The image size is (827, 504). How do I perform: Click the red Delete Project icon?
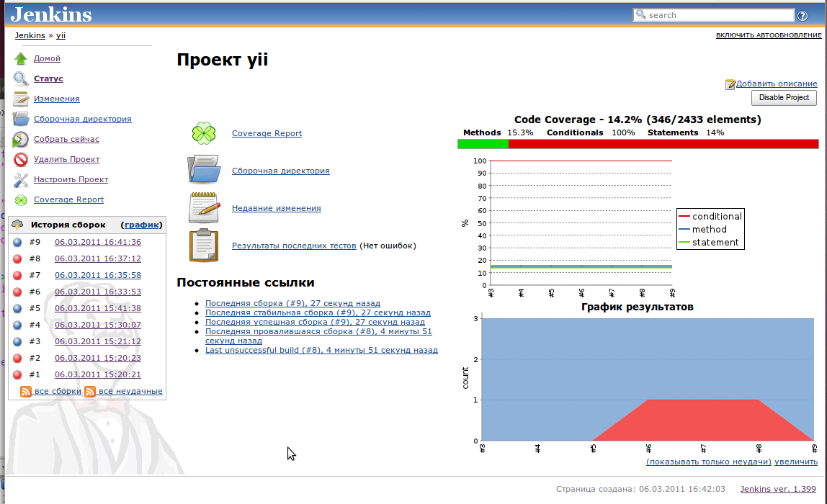tap(21, 159)
